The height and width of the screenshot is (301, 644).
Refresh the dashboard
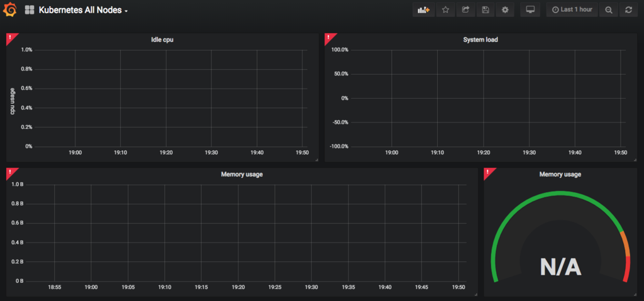tap(628, 10)
